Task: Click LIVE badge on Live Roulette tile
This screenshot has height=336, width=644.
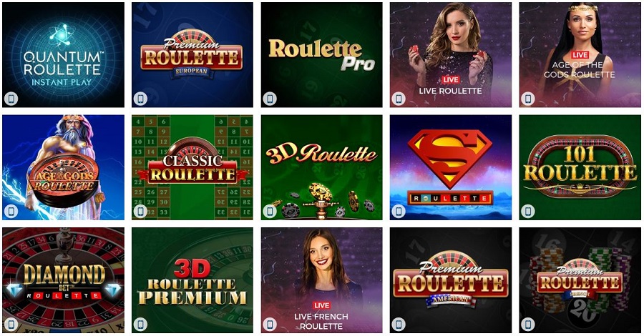Action: click(451, 79)
